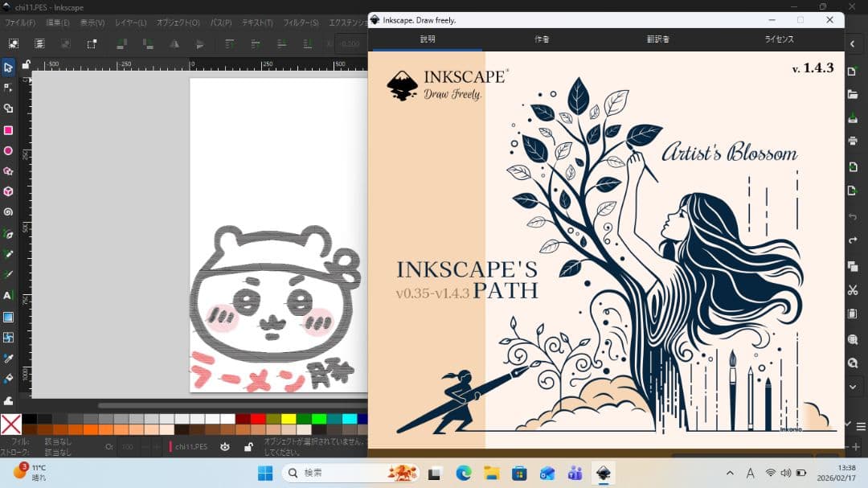The height and width of the screenshot is (488, 868).
Task: Click the Undo icon in the commands bar
Action: 854,215
